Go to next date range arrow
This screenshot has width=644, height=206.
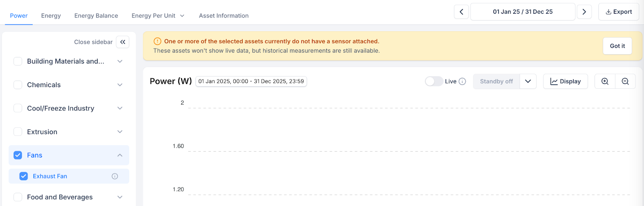point(584,12)
